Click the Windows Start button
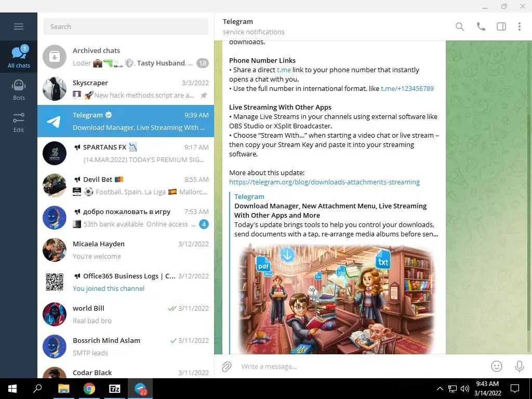Viewport: 532px width, 399px height. coord(12,389)
